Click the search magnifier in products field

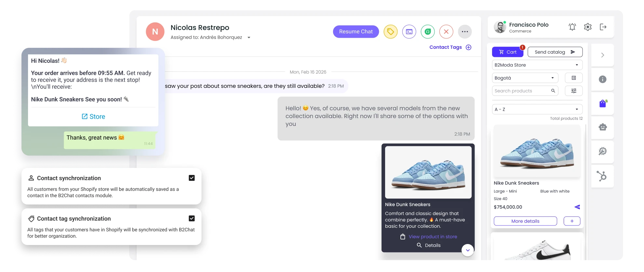point(553,91)
